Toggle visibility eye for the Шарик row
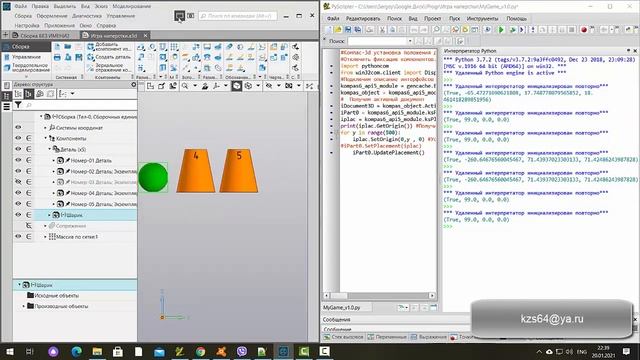 18,215
